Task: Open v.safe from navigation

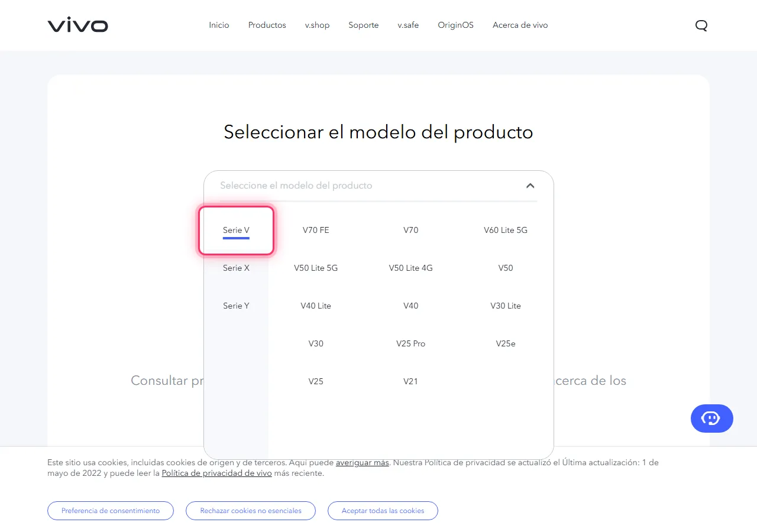Action: (408, 25)
